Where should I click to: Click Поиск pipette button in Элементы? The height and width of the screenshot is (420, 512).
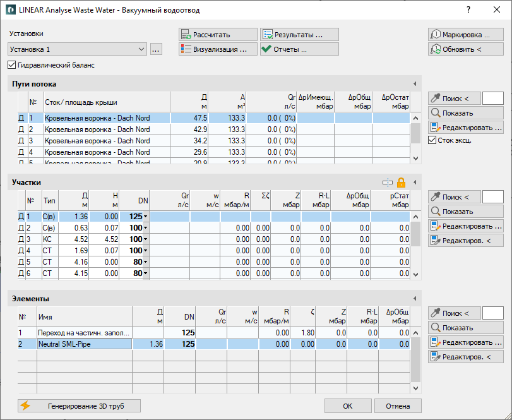click(454, 313)
